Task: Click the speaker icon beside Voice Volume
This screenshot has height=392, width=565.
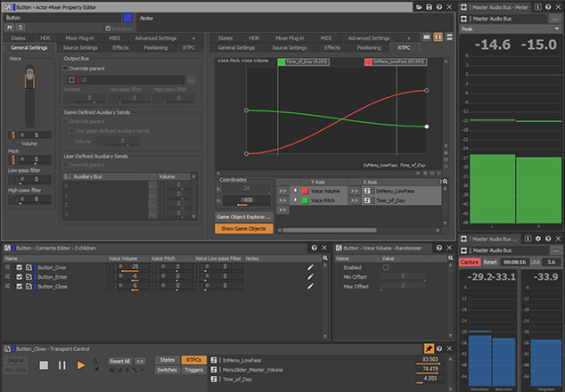Action: pyautogui.click(x=295, y=191)
